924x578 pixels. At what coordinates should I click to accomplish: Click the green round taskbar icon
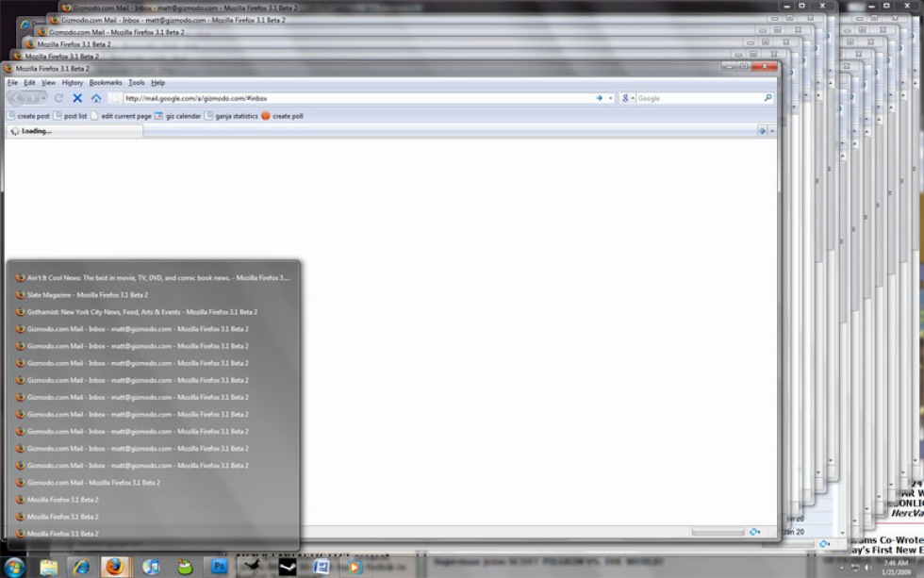tap(185, 568)
